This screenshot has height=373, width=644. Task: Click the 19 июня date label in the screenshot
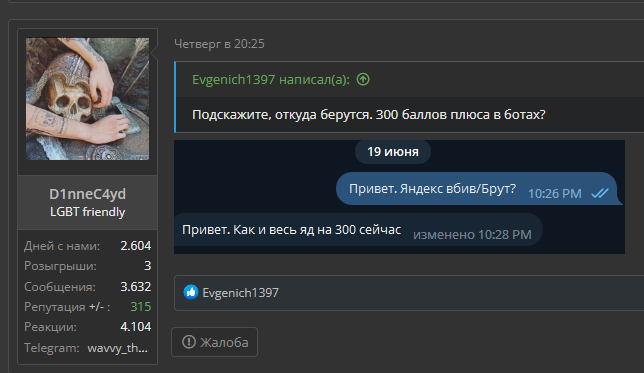pyautogui.click(x=393, y=152)
